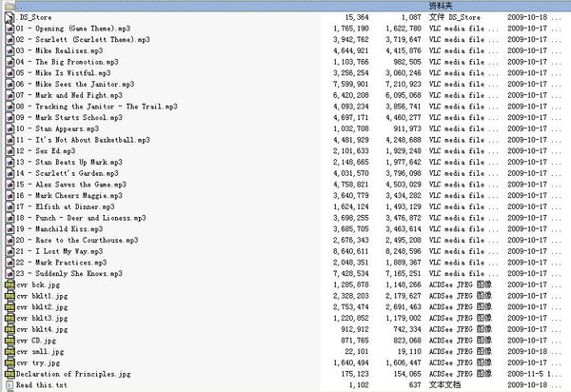
Task: Select file 19 - Manchild Kiss.mp3
Action: pyautogui.click(x=59, y=229)
